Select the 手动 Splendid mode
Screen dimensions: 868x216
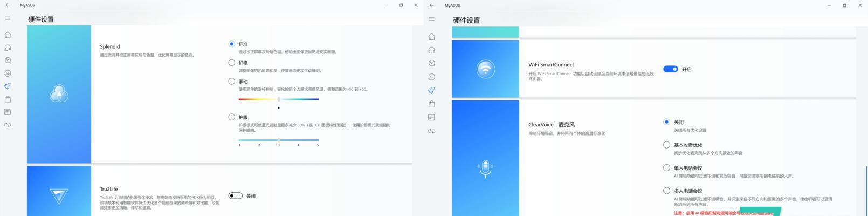(x=231, y=82)
